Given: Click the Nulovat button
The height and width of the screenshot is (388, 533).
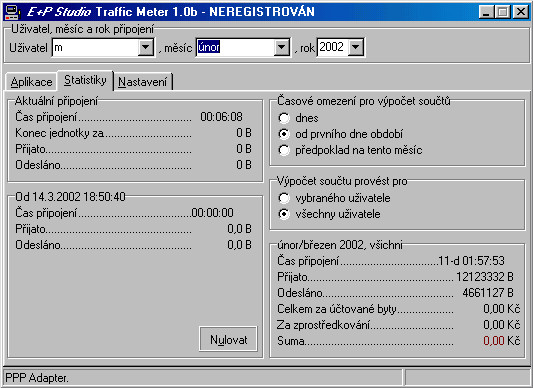Looking at the screenshot, I should click(x=228, y=339).
